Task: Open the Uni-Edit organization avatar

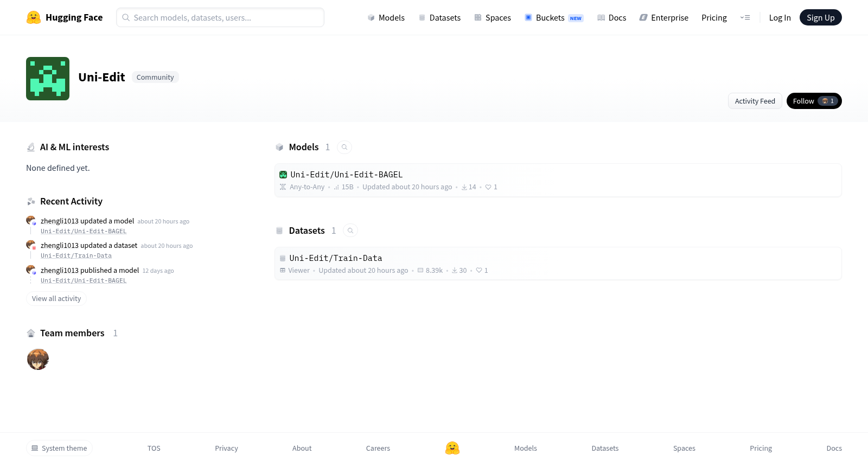Action: [48, 79]
